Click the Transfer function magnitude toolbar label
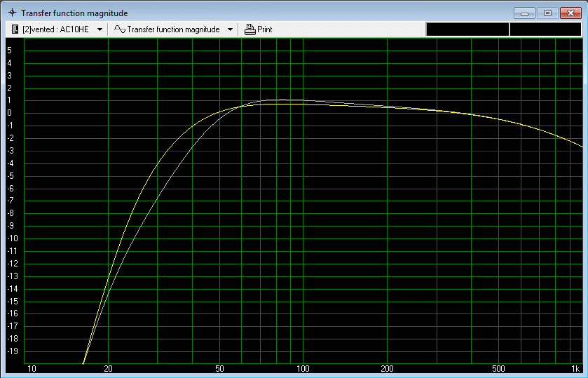The height and width of the screenshot is (378, 588). coord(173,29)
